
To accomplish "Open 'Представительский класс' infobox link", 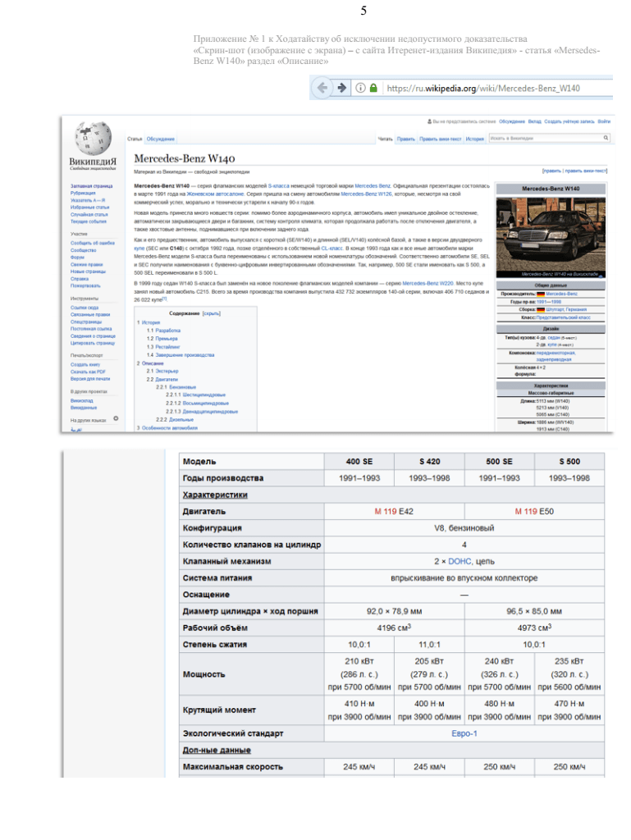I will tap(564, 317).
